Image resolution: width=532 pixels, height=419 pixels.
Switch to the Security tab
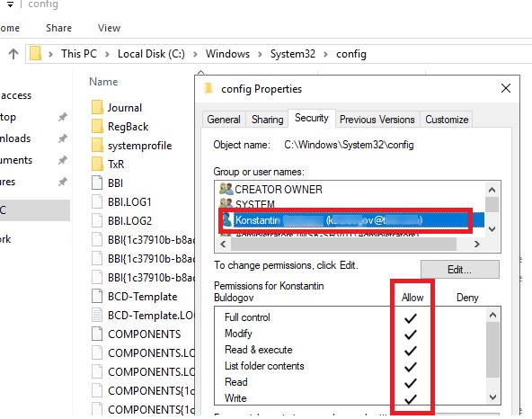[312, 118]
